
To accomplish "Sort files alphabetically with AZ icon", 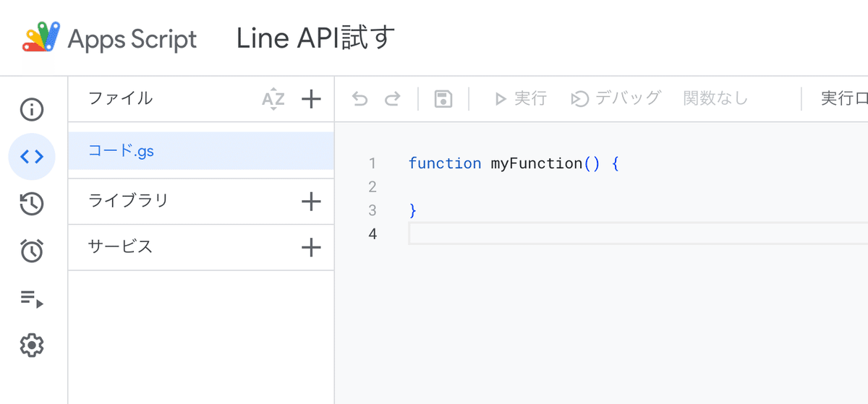I will point(273,99).
